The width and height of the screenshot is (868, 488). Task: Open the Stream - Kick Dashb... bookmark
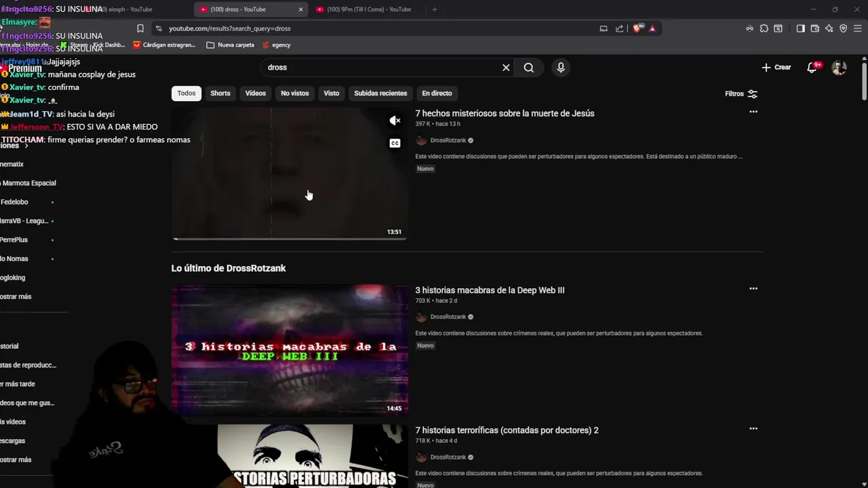point(94,45)
